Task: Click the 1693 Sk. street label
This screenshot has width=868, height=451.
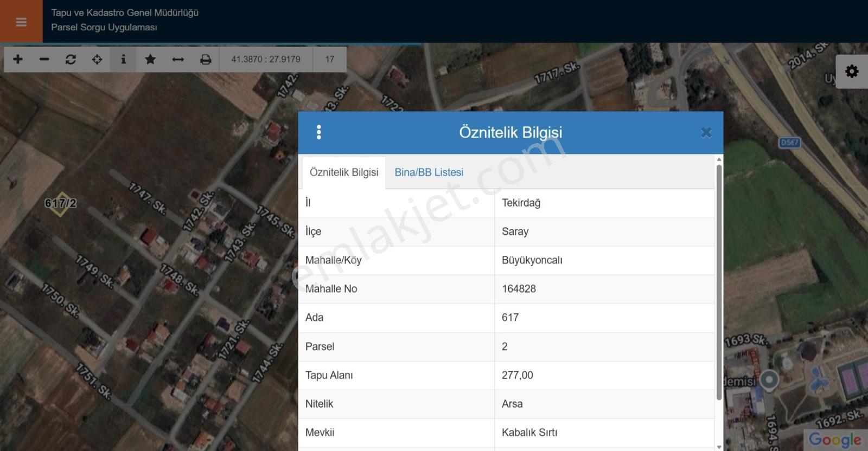Action: point(746,340)
